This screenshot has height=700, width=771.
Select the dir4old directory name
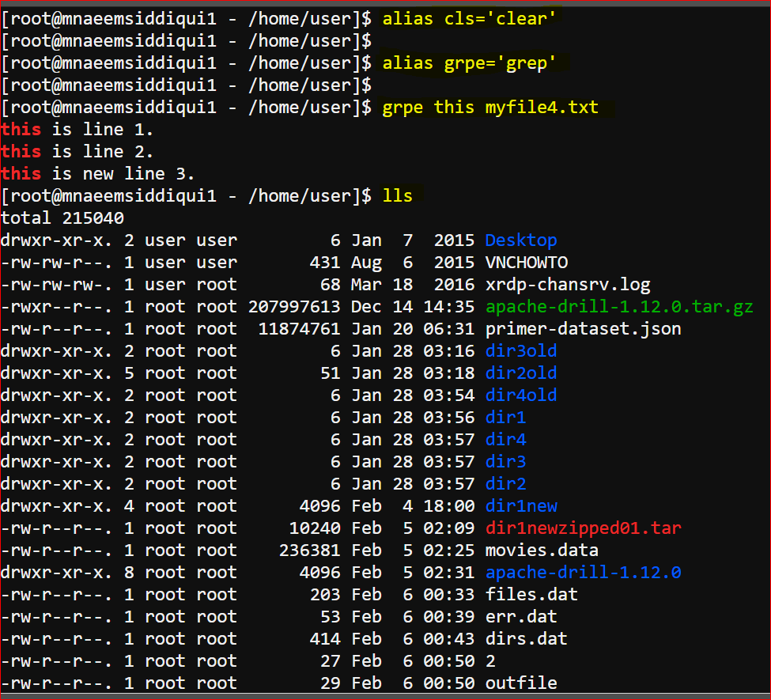520,395
